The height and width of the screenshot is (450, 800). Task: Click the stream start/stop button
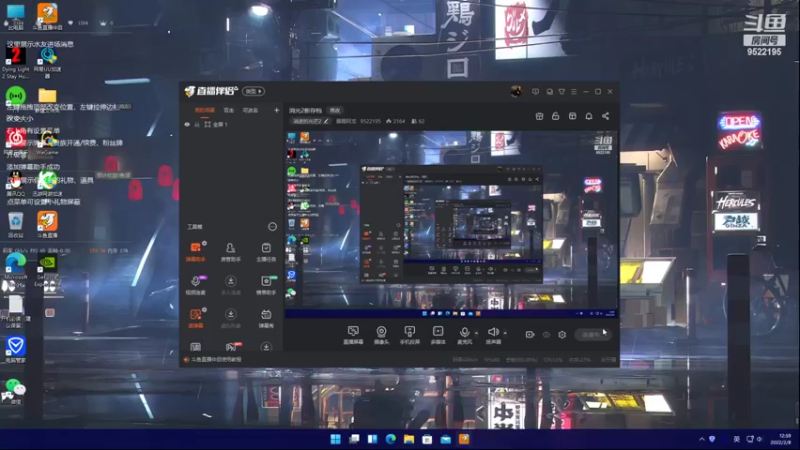click(x=593, y=335)
